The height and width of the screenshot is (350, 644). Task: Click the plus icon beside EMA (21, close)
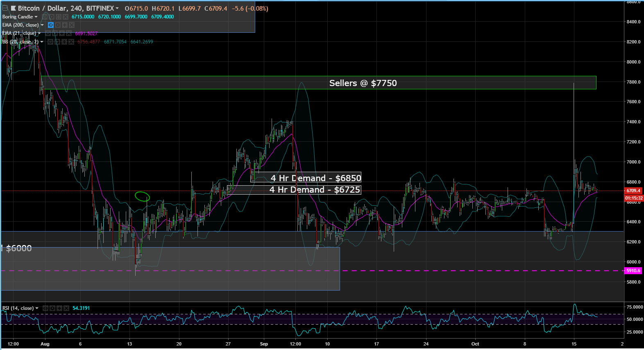coord(62,33)
